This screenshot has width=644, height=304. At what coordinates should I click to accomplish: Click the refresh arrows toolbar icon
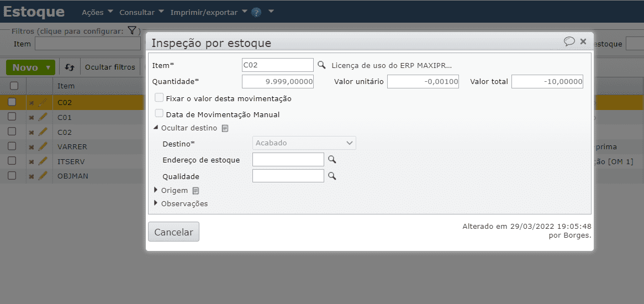coord(70,67)
